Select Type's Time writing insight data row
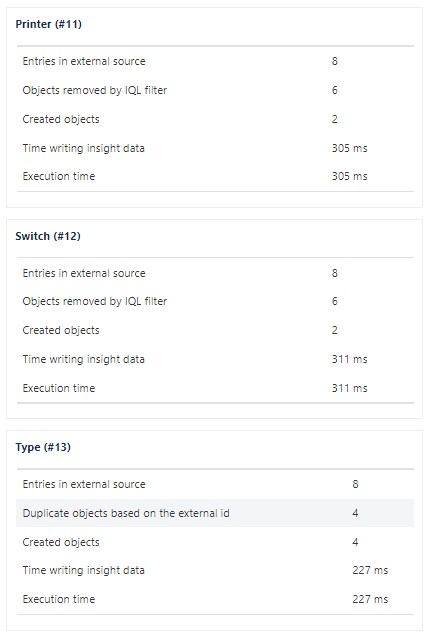The width and height of the screenshot is (437, 635). point(215,570)
